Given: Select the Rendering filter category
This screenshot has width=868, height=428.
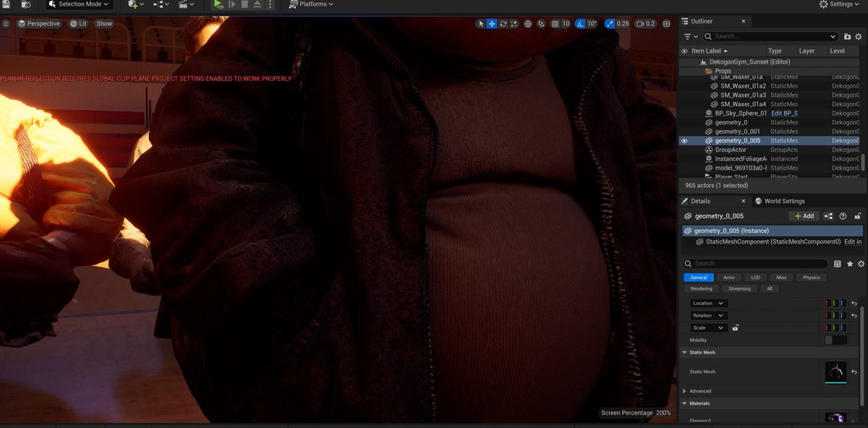Looking at the screenshot, I should point(701,288).
